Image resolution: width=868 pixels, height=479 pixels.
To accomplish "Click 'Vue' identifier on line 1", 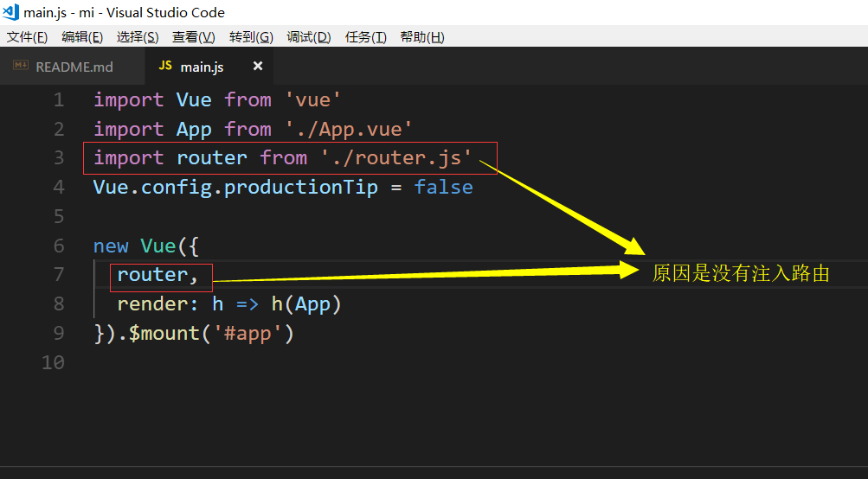I will [x=194, y=100].
